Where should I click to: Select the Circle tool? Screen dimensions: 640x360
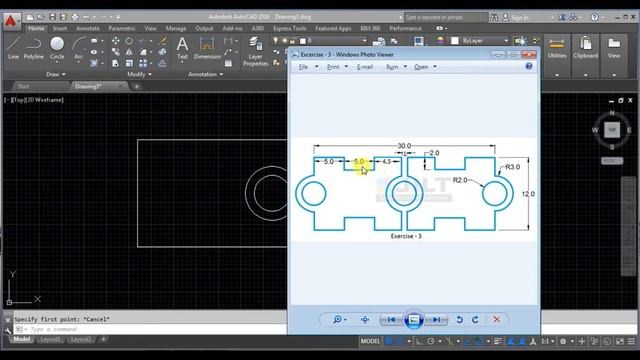[x=57, y=48]
